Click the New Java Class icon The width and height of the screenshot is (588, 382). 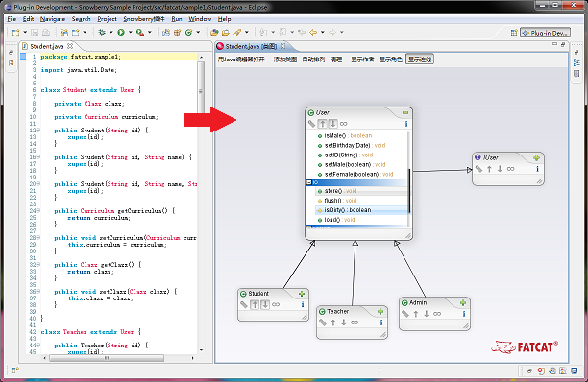pos(188,33)
